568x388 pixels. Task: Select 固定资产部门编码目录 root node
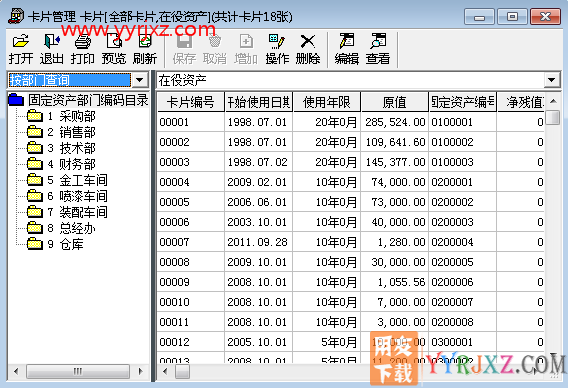click(x=78, y=100)
